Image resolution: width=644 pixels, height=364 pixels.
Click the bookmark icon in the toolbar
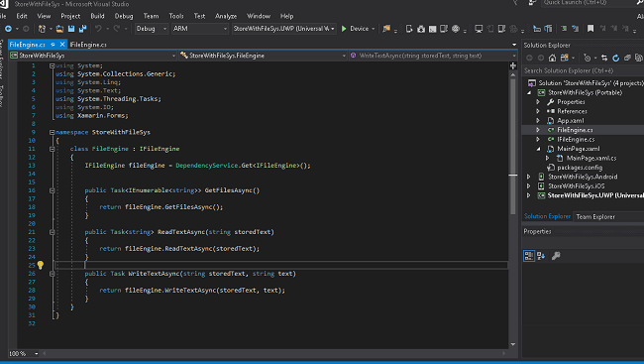click(590, 29)
